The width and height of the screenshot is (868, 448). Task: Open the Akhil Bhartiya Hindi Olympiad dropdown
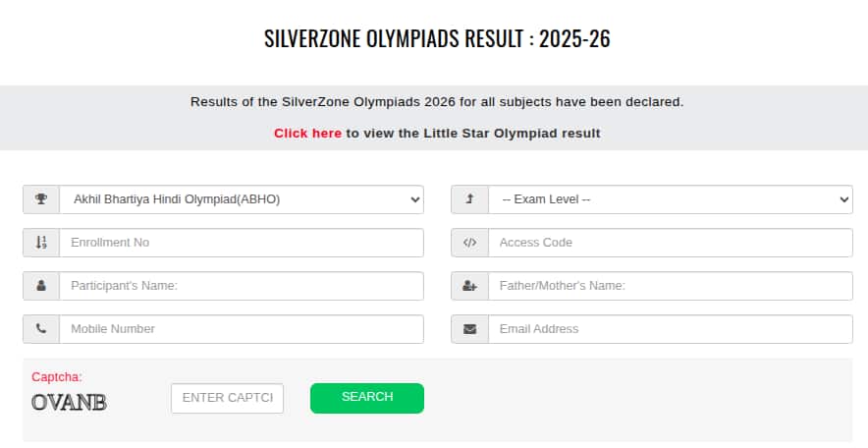[242, 199]
